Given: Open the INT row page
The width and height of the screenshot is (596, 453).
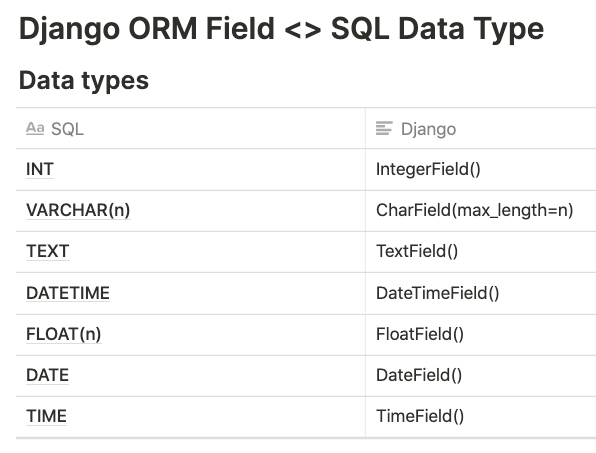Looking at the screenshot, I should point(40,169).
